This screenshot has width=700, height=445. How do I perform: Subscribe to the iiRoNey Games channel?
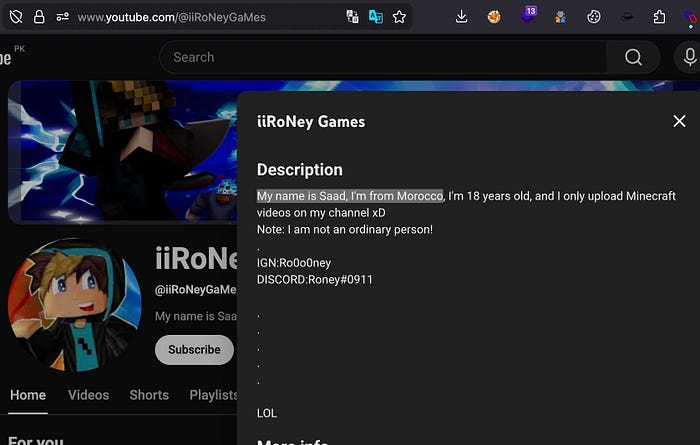[194, 349]
